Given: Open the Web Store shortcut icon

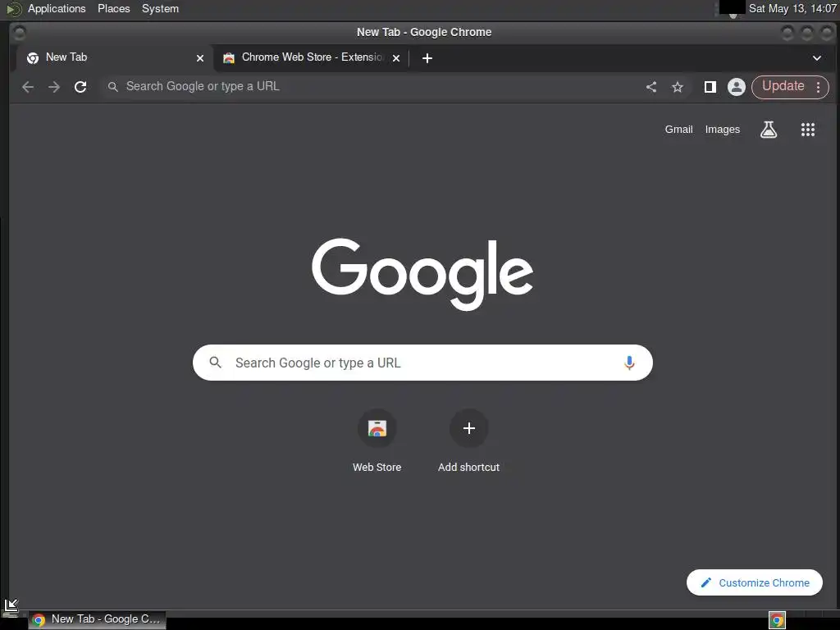Looking at the screenshot, I should [x=377, y=428].
